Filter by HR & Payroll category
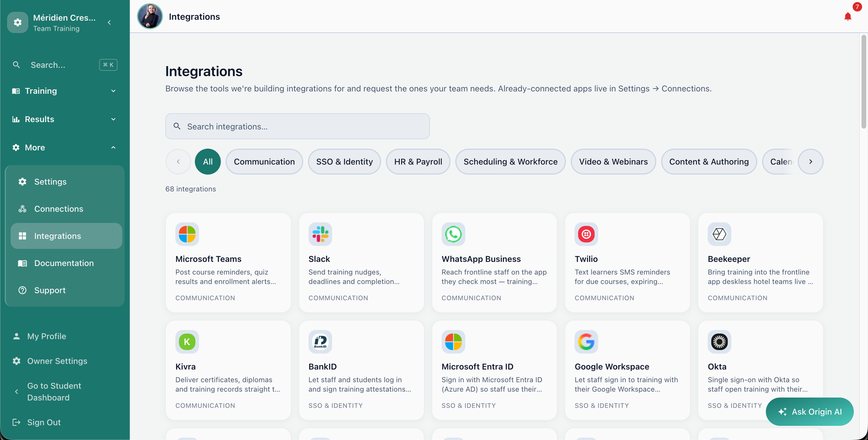The image size is (868, 440). pyautogui.click(x=418, y=162)
